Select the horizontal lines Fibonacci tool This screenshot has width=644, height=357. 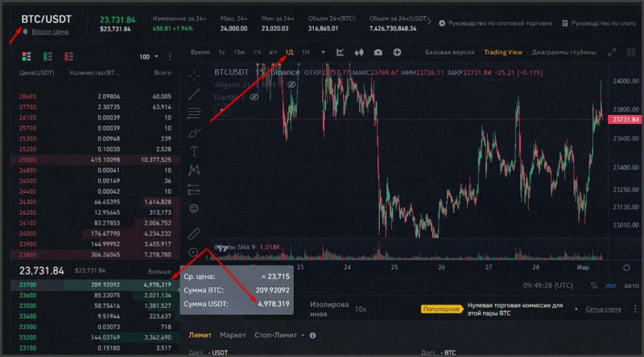(194, 113)
